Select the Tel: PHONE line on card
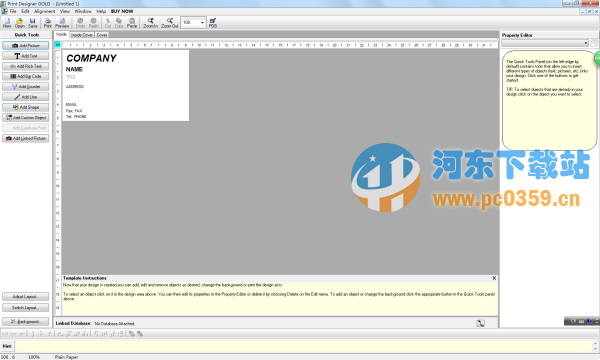 76,116
